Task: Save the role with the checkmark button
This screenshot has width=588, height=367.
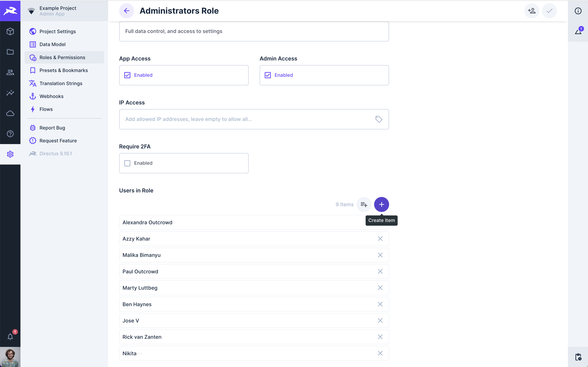Action: (549, 11)
